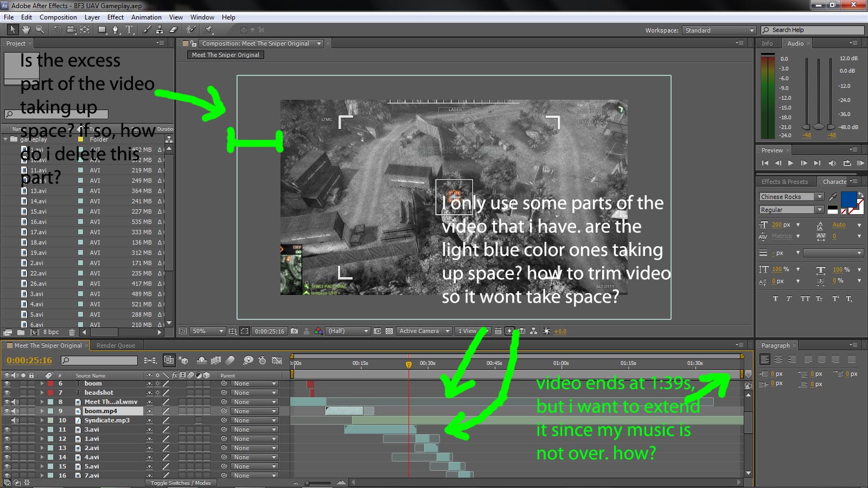Create a new folder in Project panel
Screen dimensions: 868x488
[21, 332]
